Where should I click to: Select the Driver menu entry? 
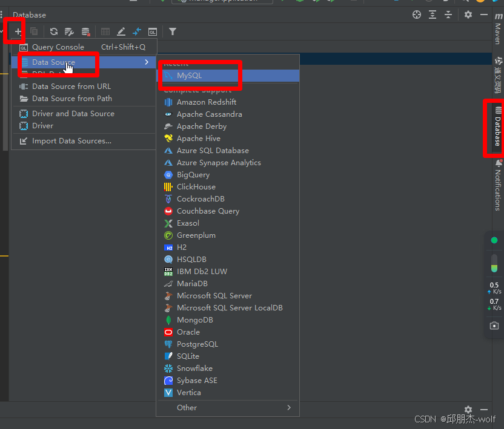coord(84,126)
